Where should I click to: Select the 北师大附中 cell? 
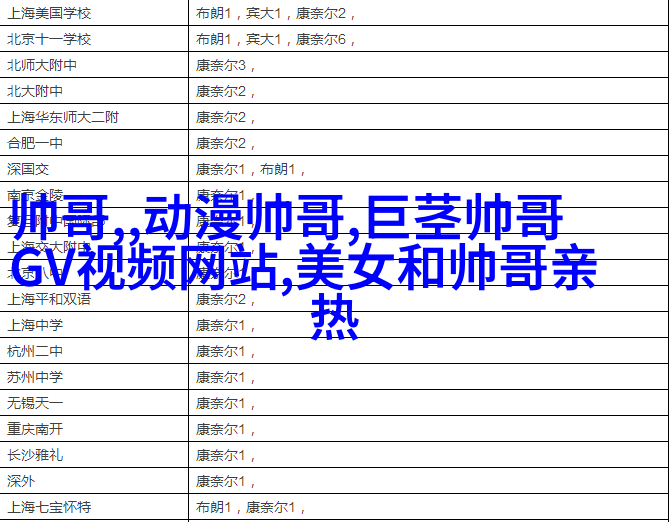pos(94,65)
